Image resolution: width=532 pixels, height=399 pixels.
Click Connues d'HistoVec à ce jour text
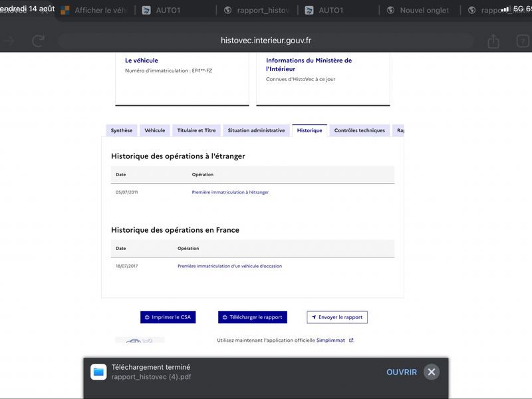301,79
